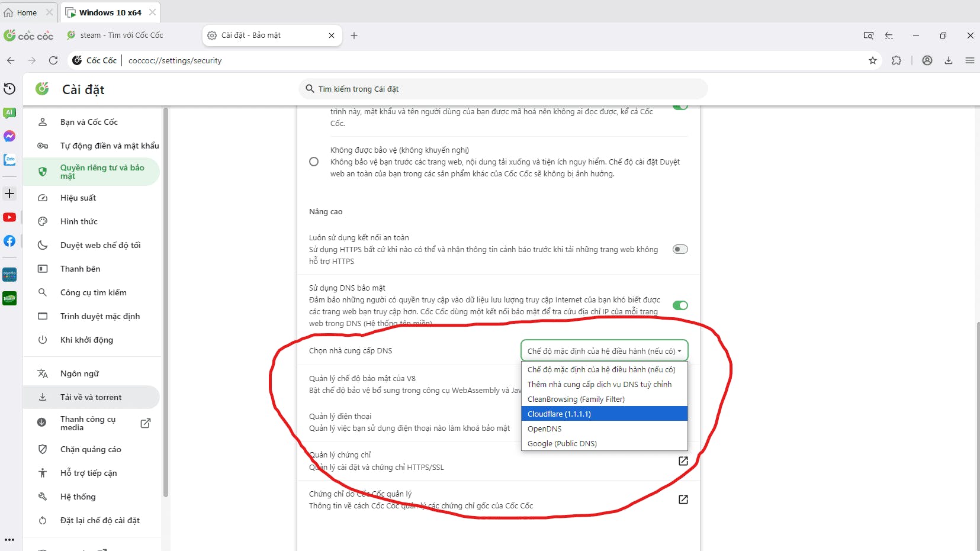Open Hệ thống settings
This screenshot has width=980, height=551.
92,497
